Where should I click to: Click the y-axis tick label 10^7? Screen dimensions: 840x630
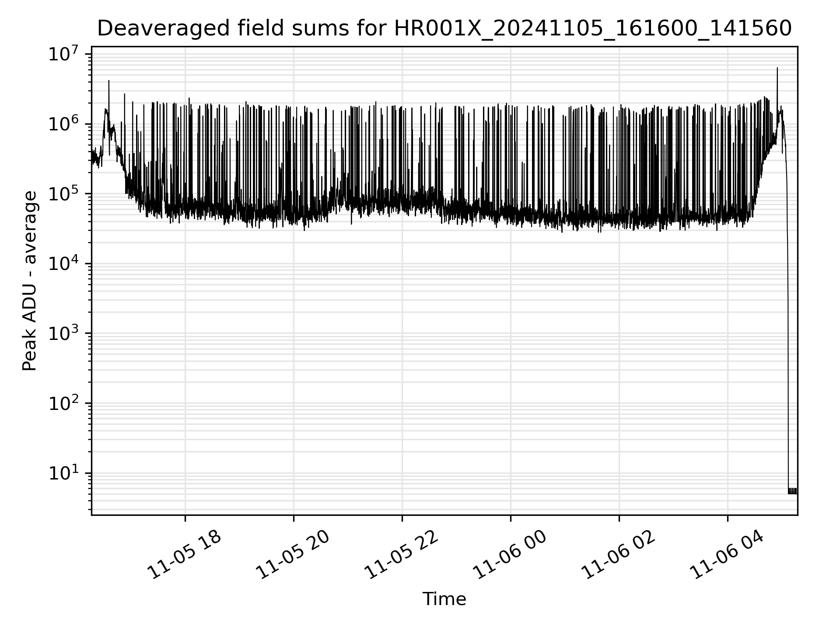tap(64, 54)
